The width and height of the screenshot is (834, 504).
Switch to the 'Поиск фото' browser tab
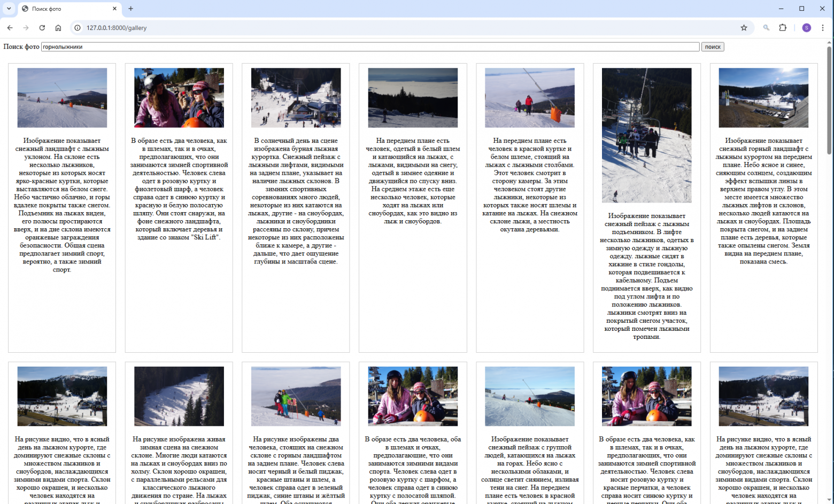point(69,9)
